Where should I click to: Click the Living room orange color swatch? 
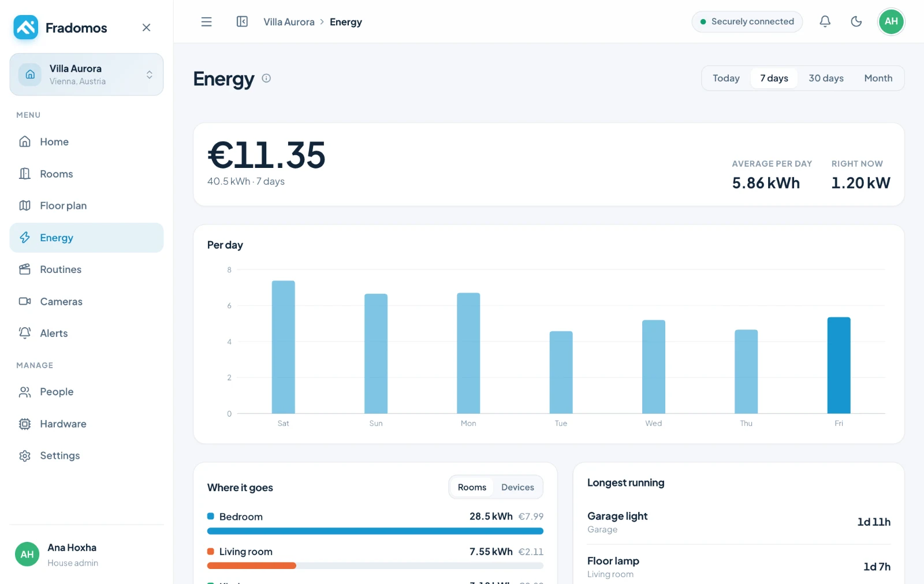(211, 552)
